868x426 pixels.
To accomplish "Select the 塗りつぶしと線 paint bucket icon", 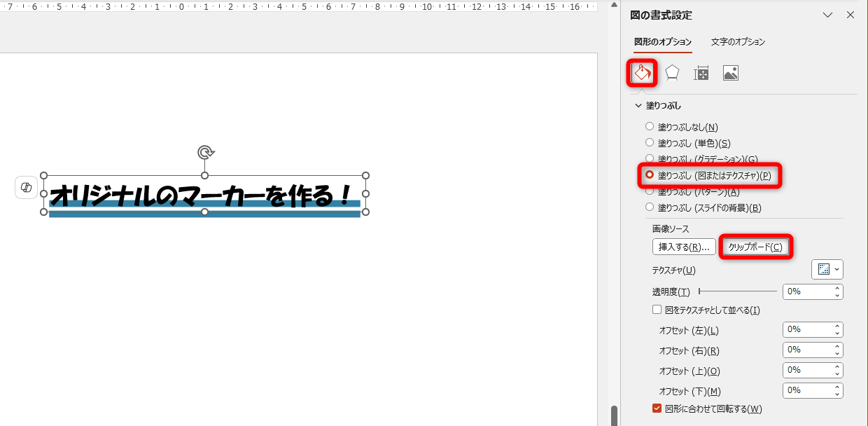I will pos(642,72).
